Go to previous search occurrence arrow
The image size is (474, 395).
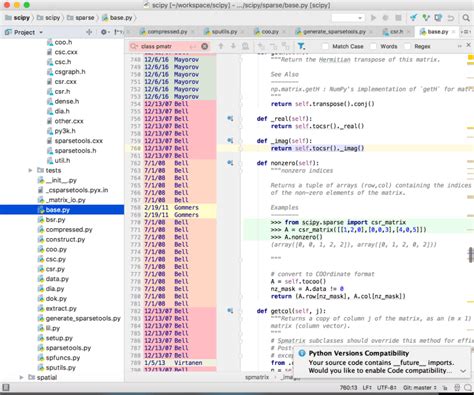[x=221, y=46]
